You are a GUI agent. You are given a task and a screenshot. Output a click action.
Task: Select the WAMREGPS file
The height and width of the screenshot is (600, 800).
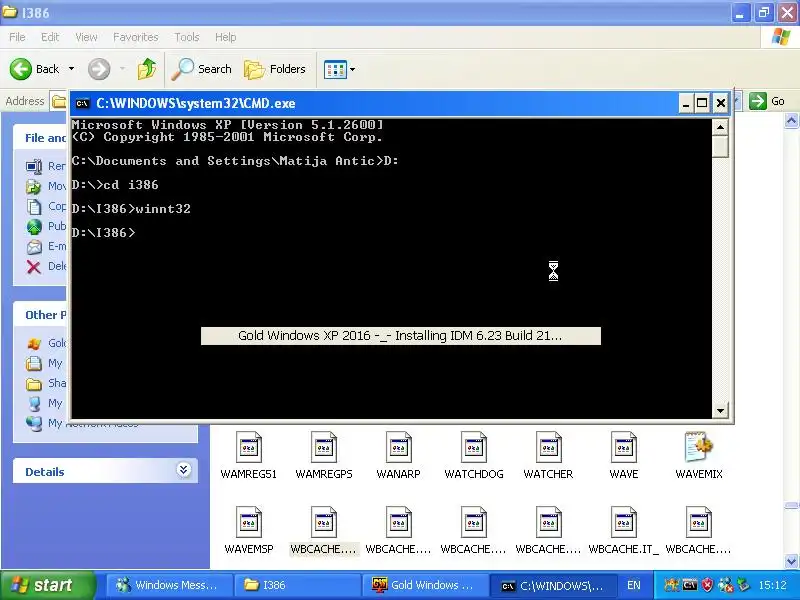(x=323, y=455)
